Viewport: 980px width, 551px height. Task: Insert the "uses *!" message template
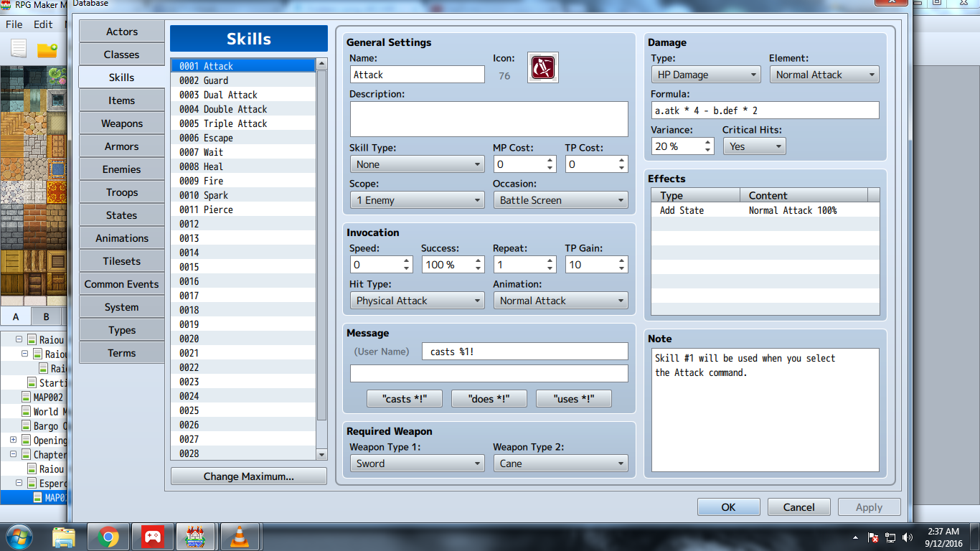pos(574,399)
